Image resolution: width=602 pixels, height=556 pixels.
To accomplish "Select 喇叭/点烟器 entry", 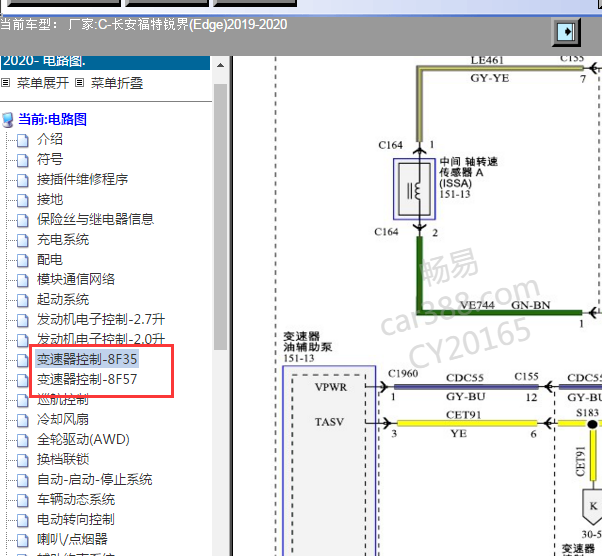I will click(72, 539).
